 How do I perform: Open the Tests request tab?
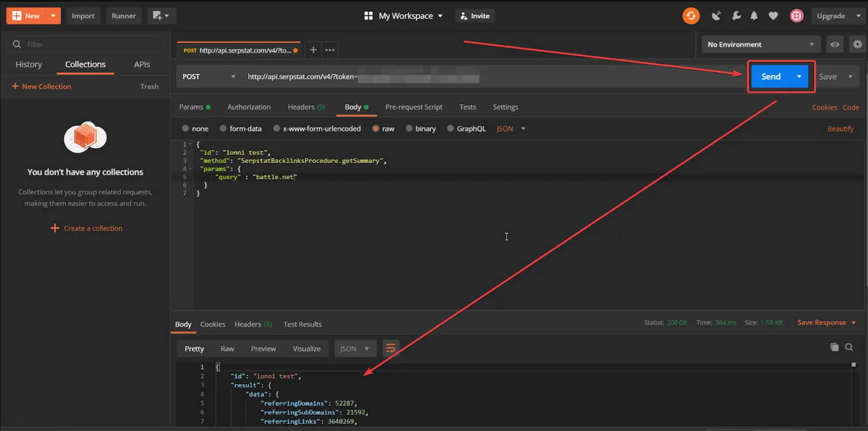(x=467, y=107)
